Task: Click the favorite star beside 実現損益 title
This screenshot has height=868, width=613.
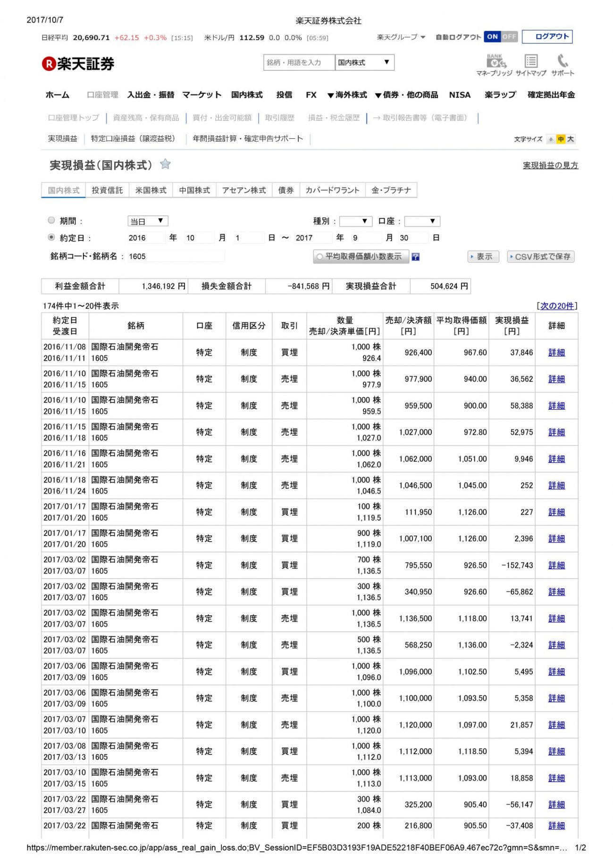Action: coord(165,164)
